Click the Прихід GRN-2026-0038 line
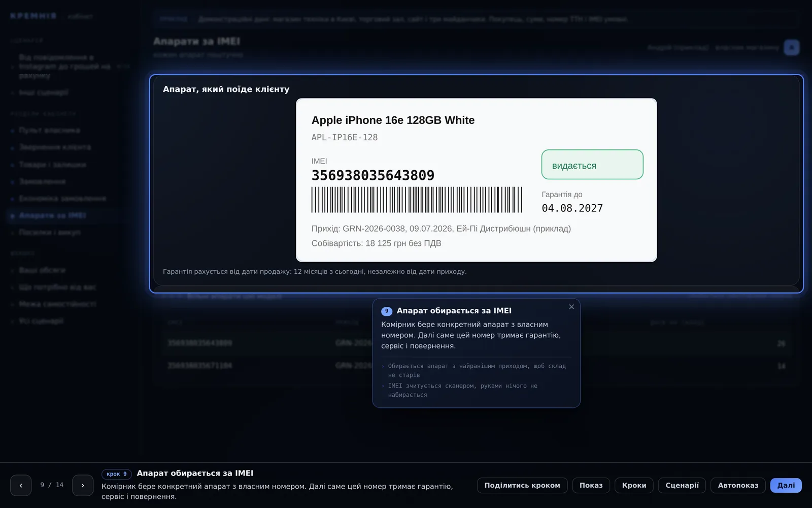This screenshot has height=508, width=812. tap(441, 229)
